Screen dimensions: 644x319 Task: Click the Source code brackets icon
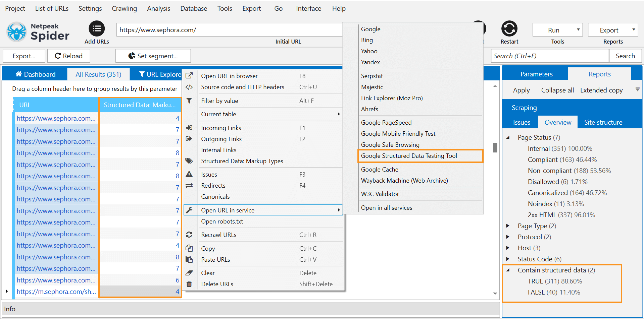tap(189, 87)
